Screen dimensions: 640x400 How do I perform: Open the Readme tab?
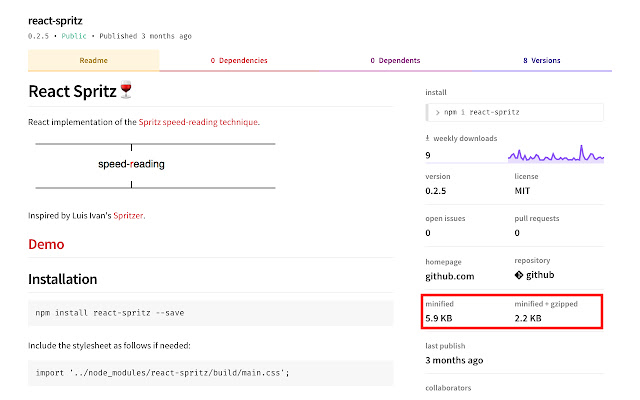pyautogui.click(x=93, y=60)
